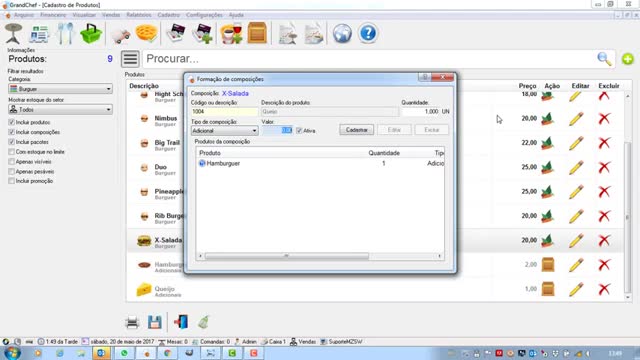Click the Cadastrar button
Screen dimensions: 640x360
pos(356,130)
